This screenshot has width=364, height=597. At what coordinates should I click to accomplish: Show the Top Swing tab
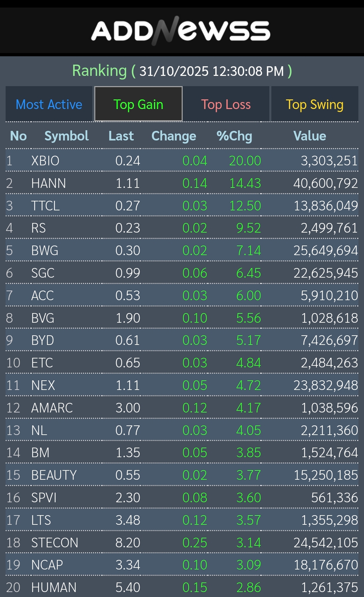pos(314,104)
